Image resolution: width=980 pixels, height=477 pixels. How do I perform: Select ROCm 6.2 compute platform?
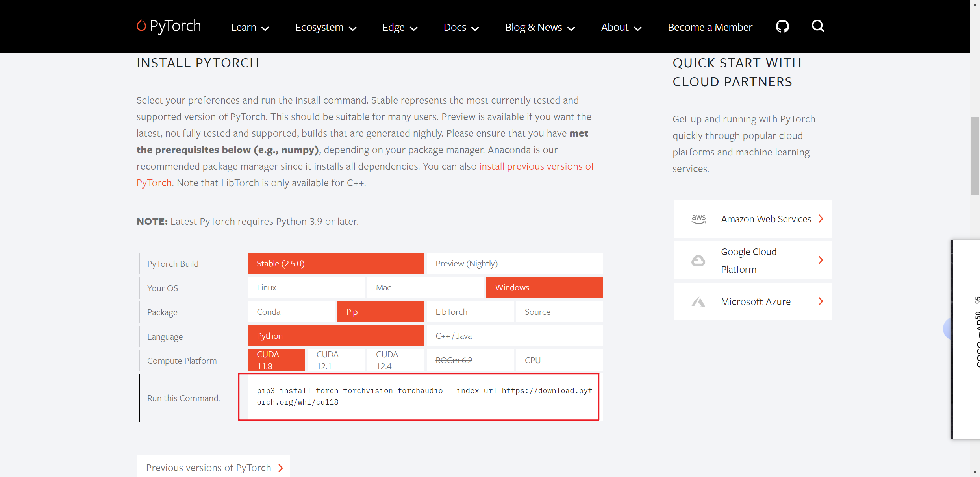point(470,360)
